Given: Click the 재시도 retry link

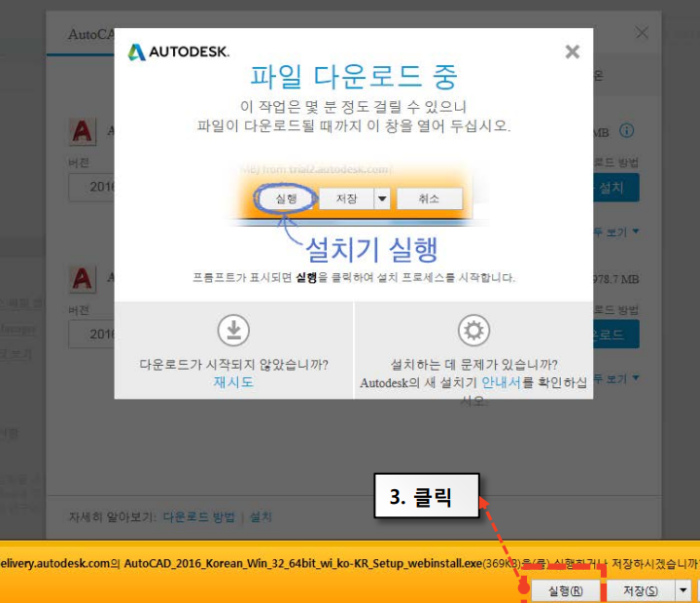Looking at the screenshot, I should tap(233, 382).
